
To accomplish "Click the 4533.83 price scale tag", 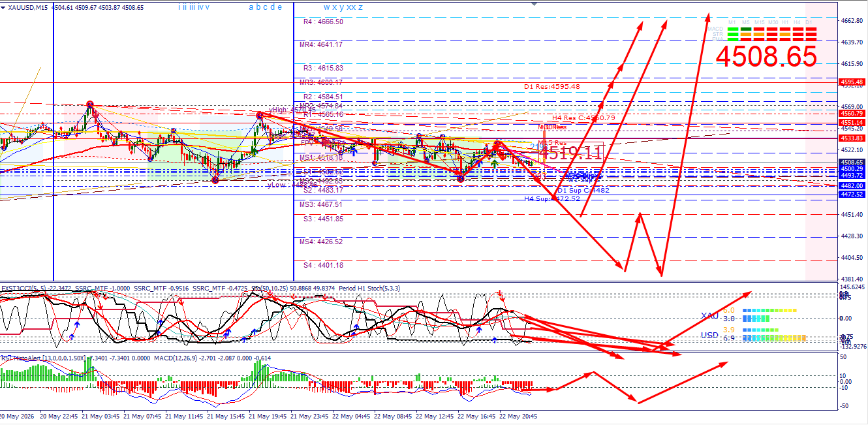I will (852, 138).
